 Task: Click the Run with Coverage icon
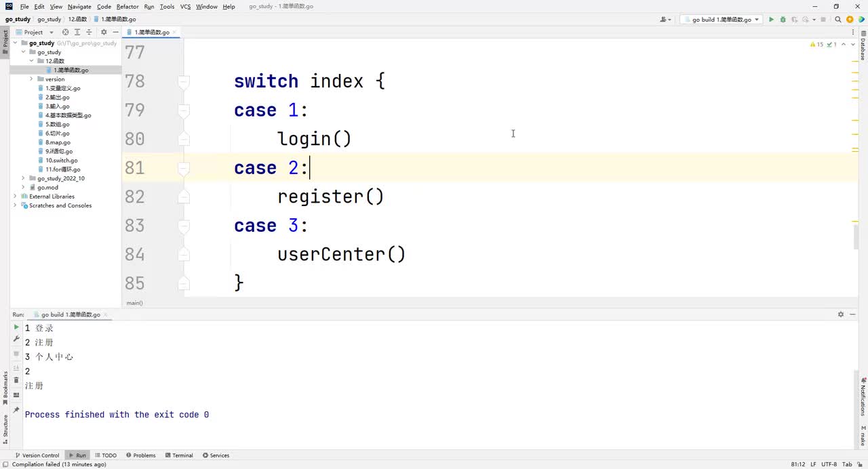[x=795, y=20]
